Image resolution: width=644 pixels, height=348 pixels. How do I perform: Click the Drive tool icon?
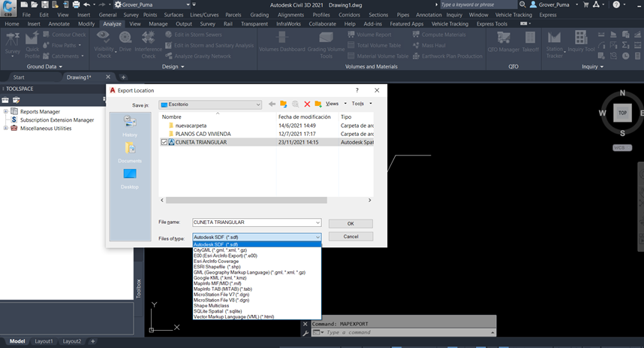point(125,42)
